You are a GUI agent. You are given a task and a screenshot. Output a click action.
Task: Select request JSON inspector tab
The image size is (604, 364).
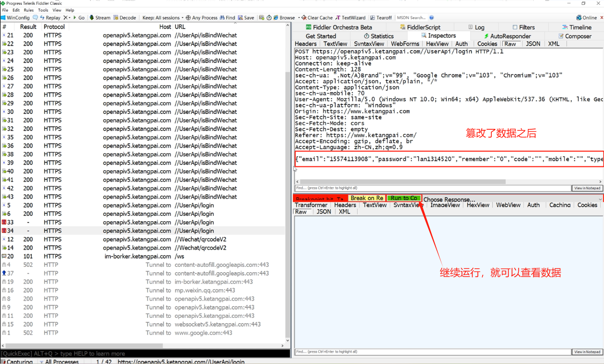(x=533, y=44)
